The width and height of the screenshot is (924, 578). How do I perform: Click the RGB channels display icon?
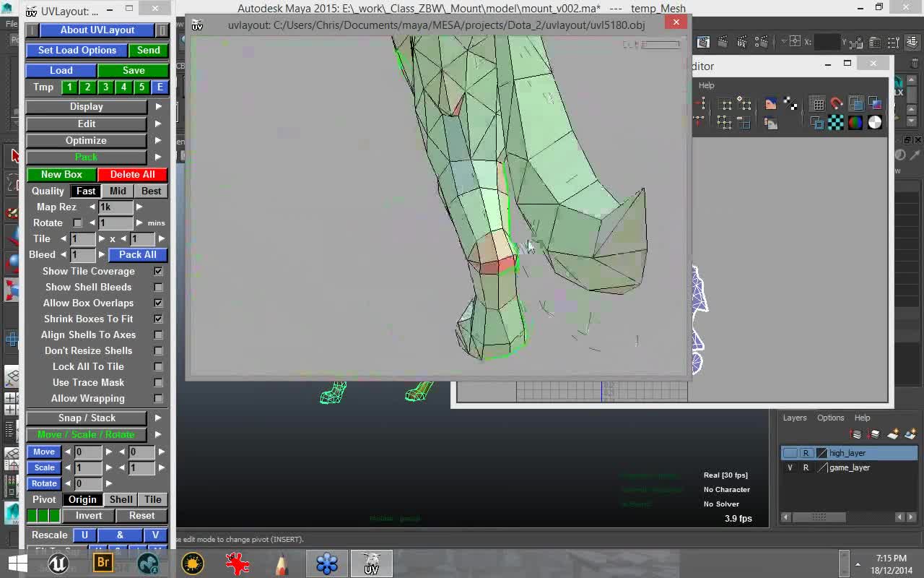point(855,123)
